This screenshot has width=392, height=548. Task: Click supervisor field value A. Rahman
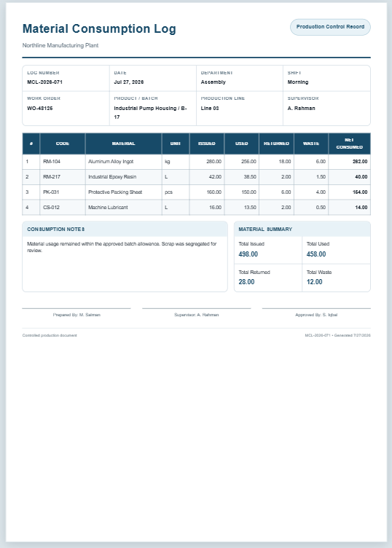click(x=301, y=109)
